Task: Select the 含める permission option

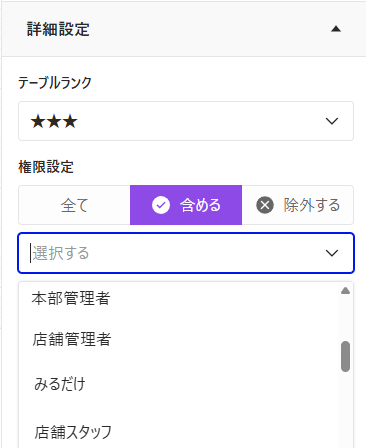Action: (x=186, y=205)
